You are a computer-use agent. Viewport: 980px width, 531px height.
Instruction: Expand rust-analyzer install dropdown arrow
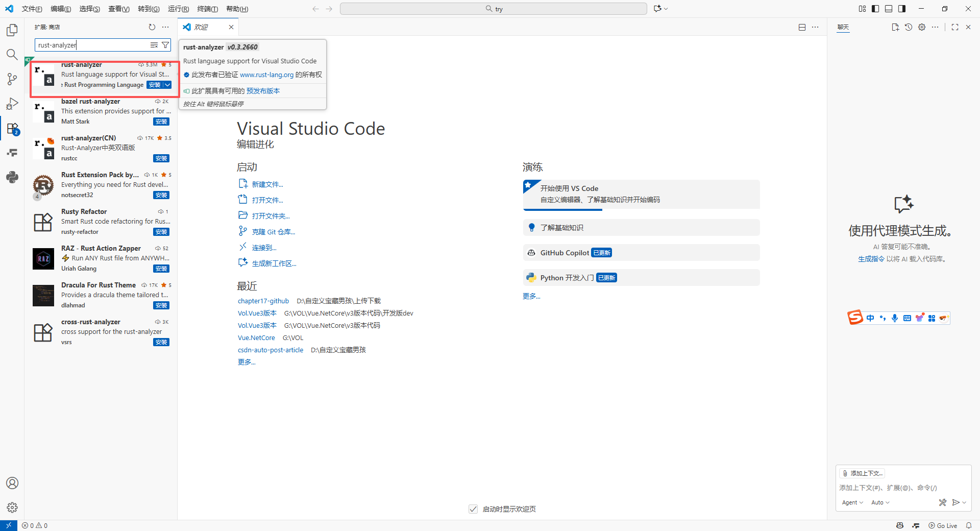[167, 85]
